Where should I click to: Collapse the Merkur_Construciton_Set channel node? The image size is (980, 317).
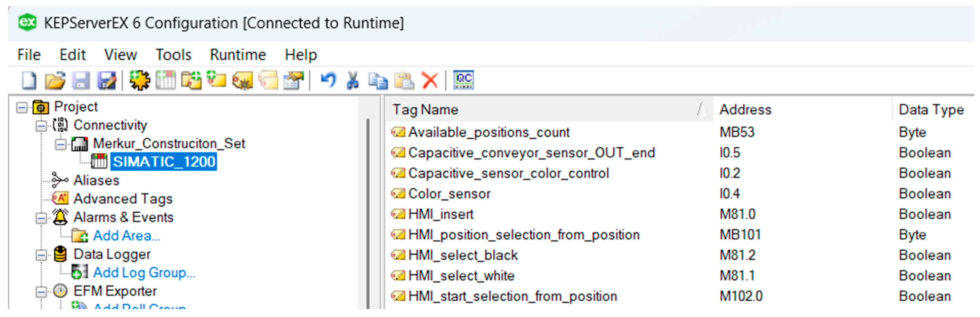click(x=61, y=144)
